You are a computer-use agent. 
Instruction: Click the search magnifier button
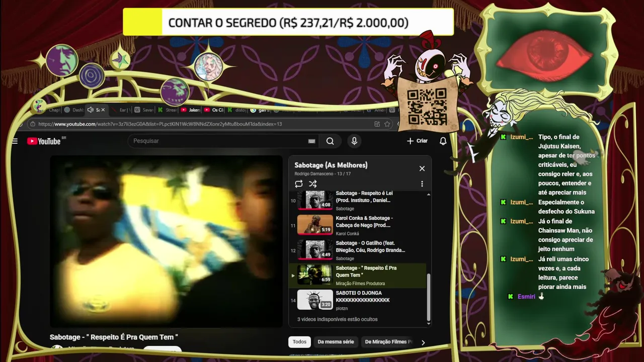coord(330,141)
